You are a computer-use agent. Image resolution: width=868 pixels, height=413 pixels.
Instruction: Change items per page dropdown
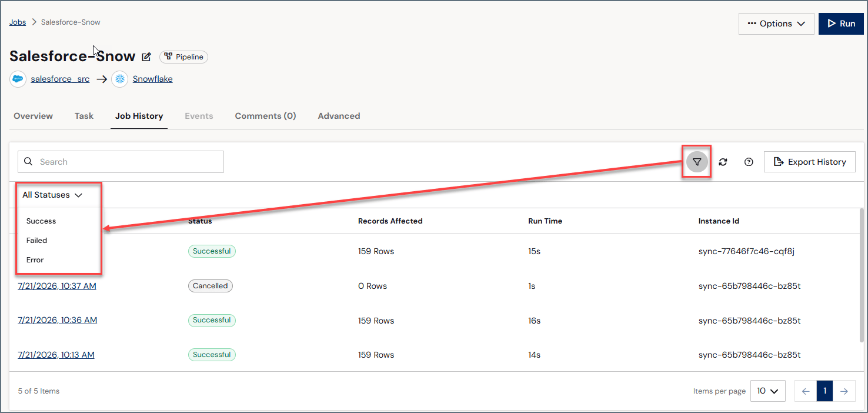[x=767, y=391]
